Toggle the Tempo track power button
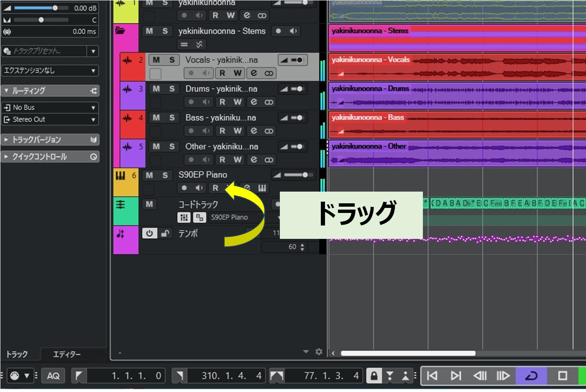Viewport: 586px width, 392px height. (149, 233)
